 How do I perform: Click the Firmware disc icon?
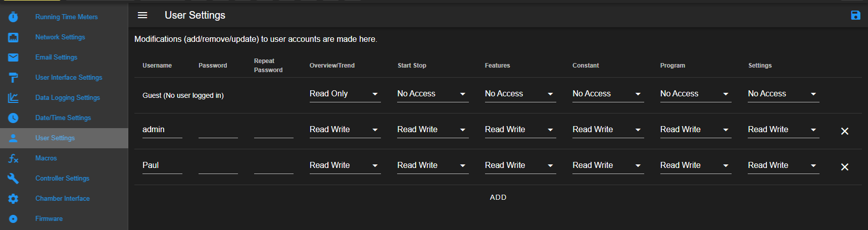tap(13, 219)
